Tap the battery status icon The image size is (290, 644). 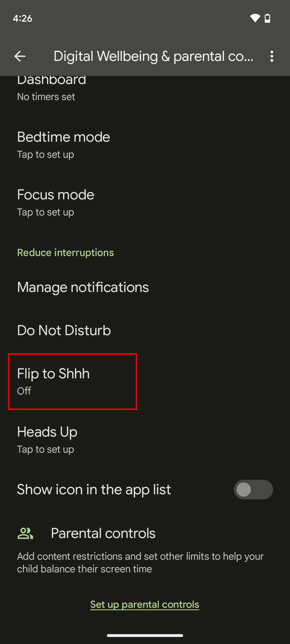point(268,18)
